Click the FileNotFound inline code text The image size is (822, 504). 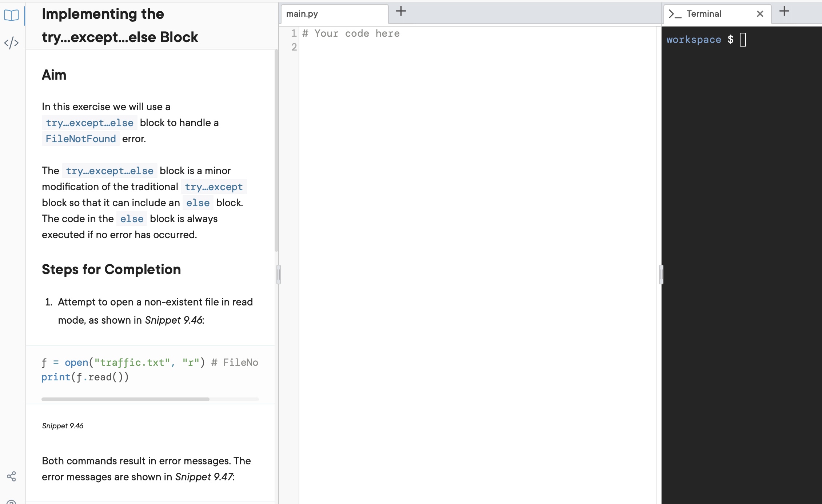coord(80,139)
